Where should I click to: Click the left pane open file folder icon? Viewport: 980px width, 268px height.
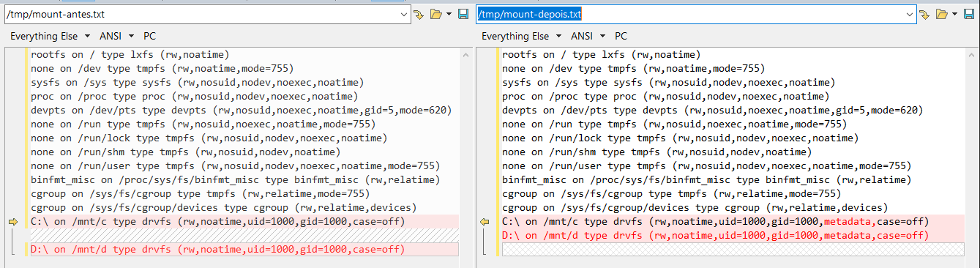(x=437, y=14)
